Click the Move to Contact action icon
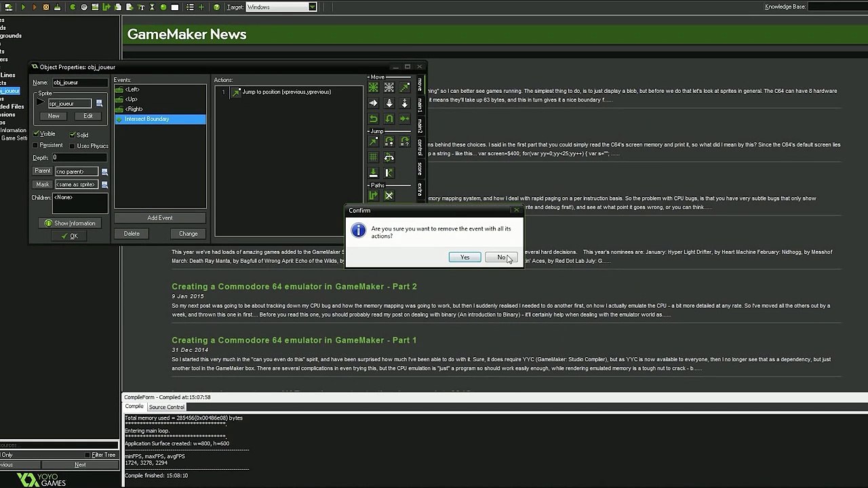 373,173
